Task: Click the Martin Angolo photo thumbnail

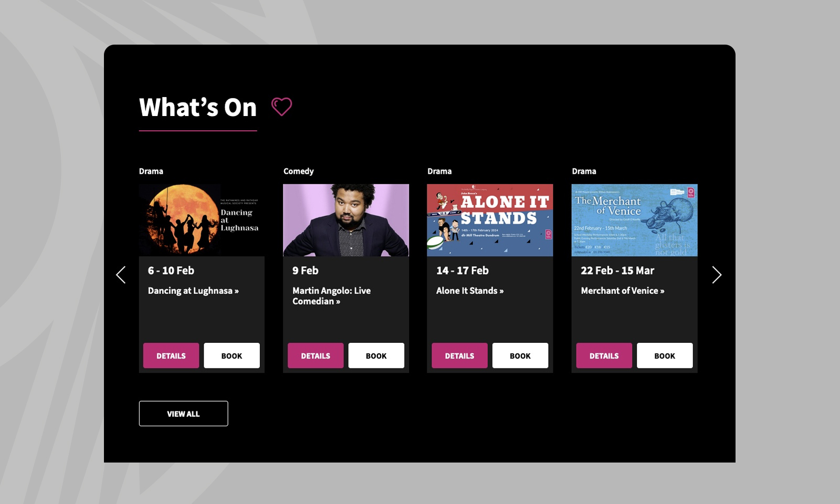Action: [346, 220]
